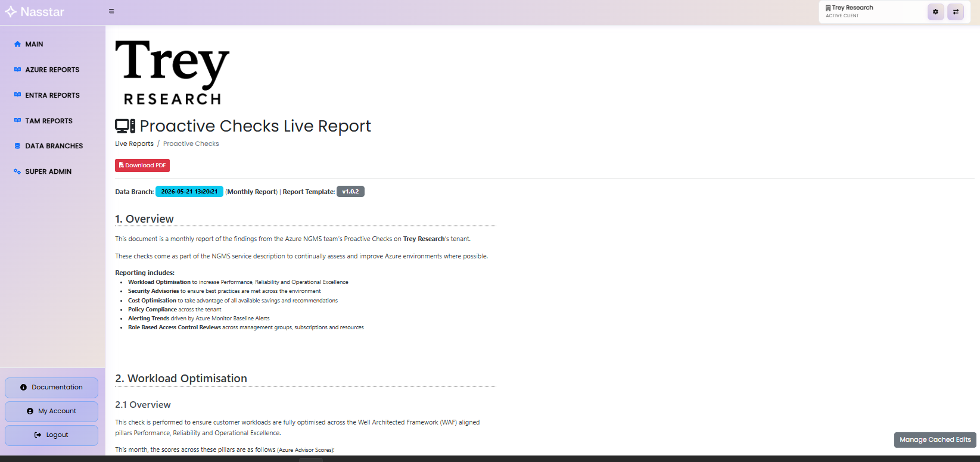This screenshot has height=462, width=980.
Task: Click the ACTIVE CLIENT label
Action: tap(842, 16)
